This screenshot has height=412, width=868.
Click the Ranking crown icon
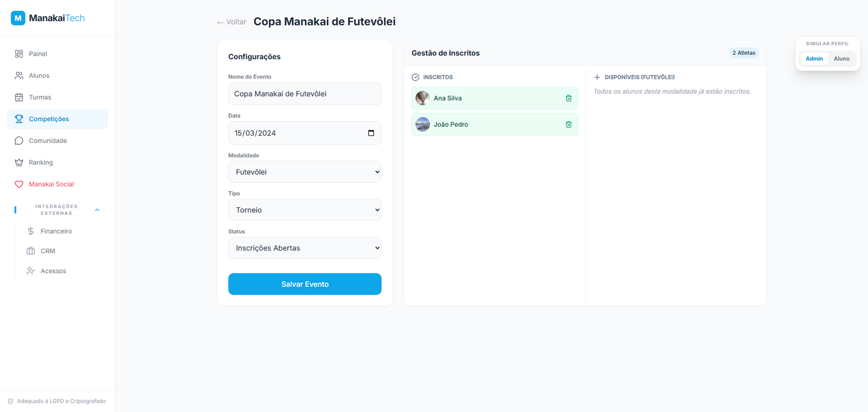click(19, 162)
